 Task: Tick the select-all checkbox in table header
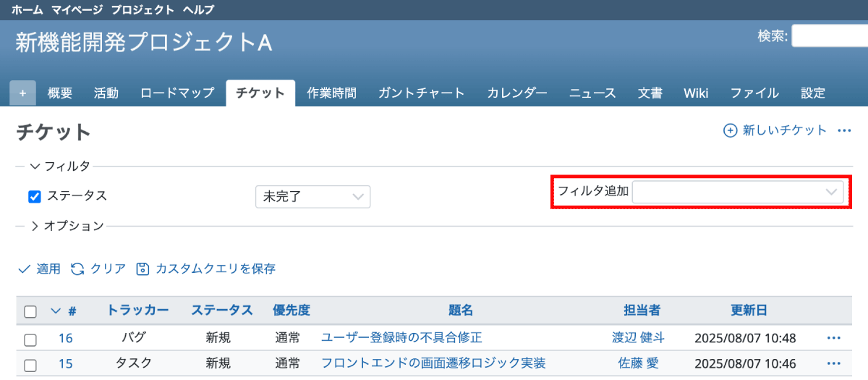pos(30,312)
